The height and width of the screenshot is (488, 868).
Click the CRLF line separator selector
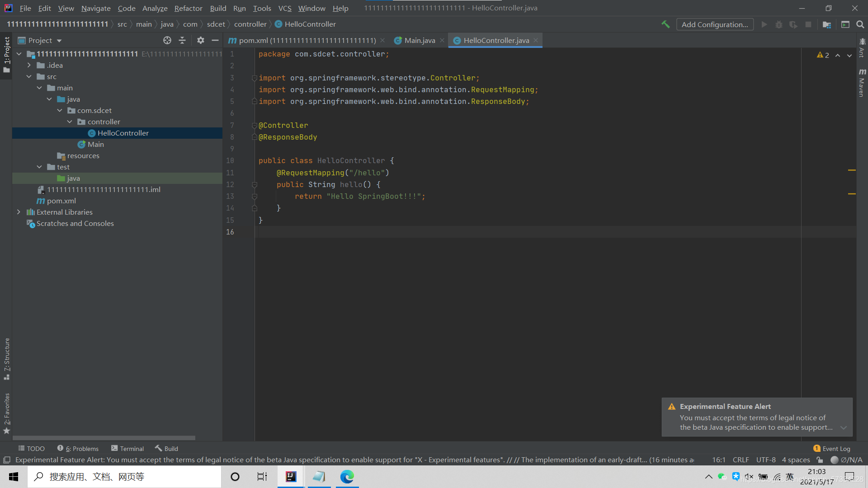[x=741, y=460]
